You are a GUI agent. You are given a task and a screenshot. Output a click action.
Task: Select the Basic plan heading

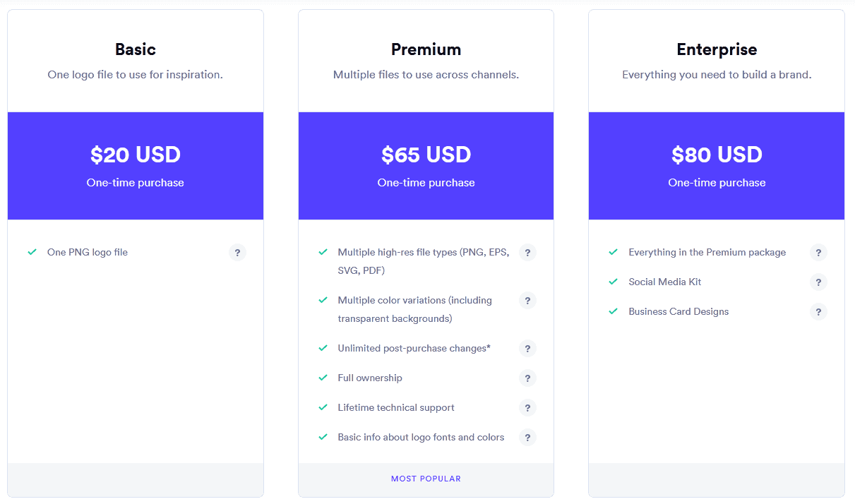click(x=135, y=49)
